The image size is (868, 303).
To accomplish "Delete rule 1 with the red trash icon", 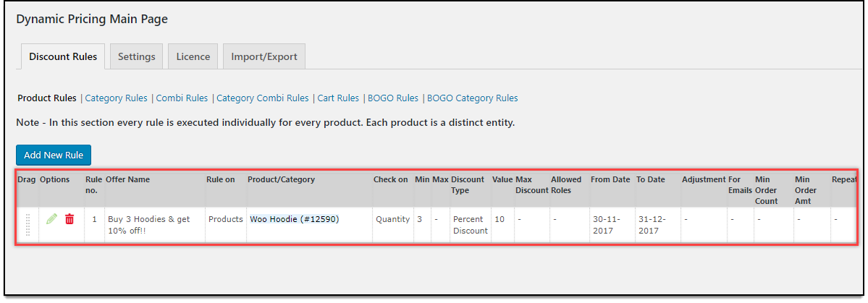I will [69, 219].
